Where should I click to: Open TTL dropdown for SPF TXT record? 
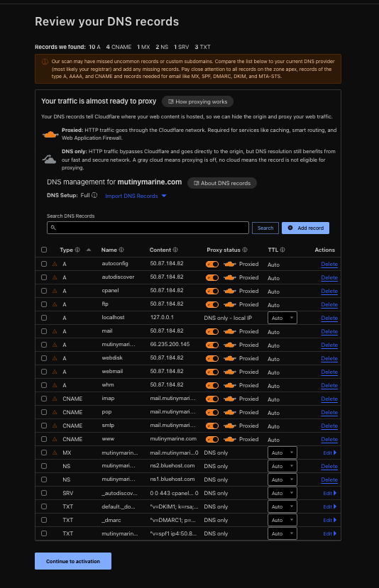tap(282, 533)
